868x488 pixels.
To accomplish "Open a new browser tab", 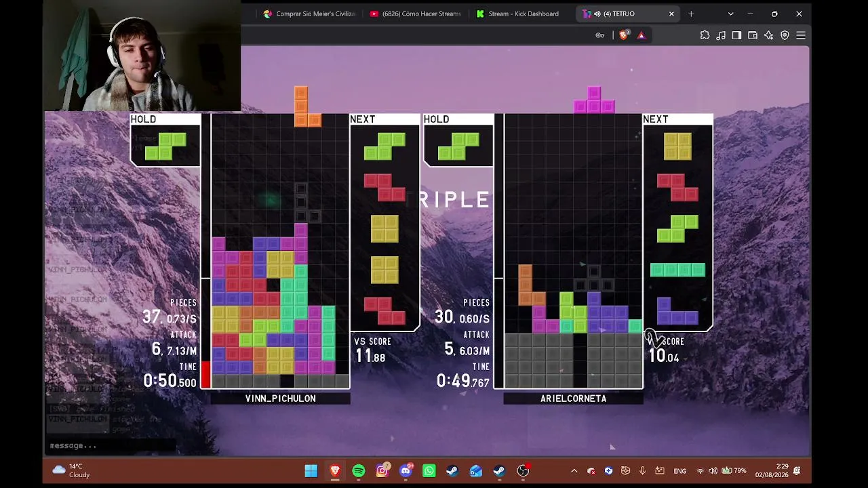I will [x=691, y=14].
